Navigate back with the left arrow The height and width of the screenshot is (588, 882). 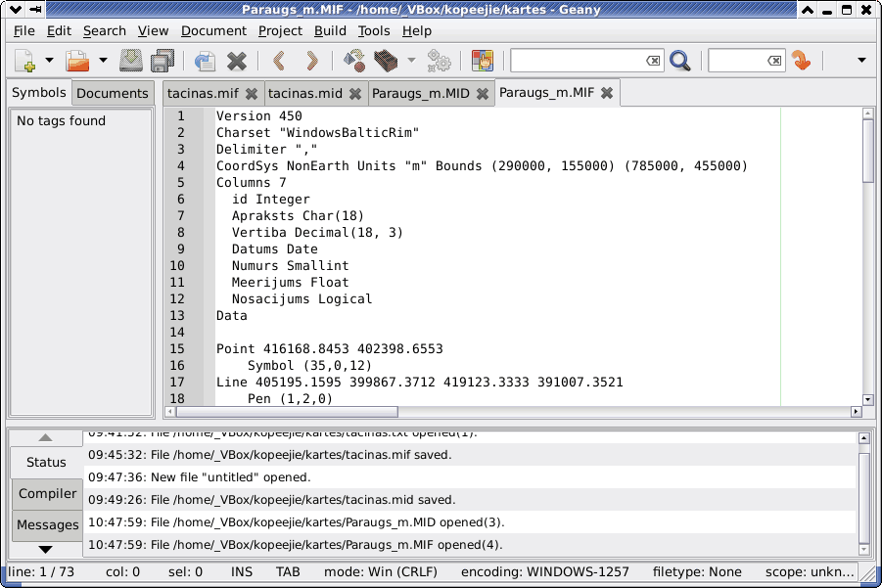279,60
